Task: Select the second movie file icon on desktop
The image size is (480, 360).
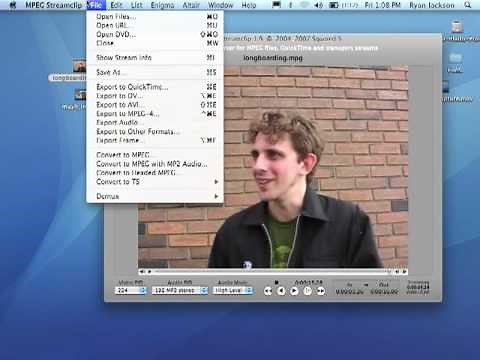Action: click(80, 95)
